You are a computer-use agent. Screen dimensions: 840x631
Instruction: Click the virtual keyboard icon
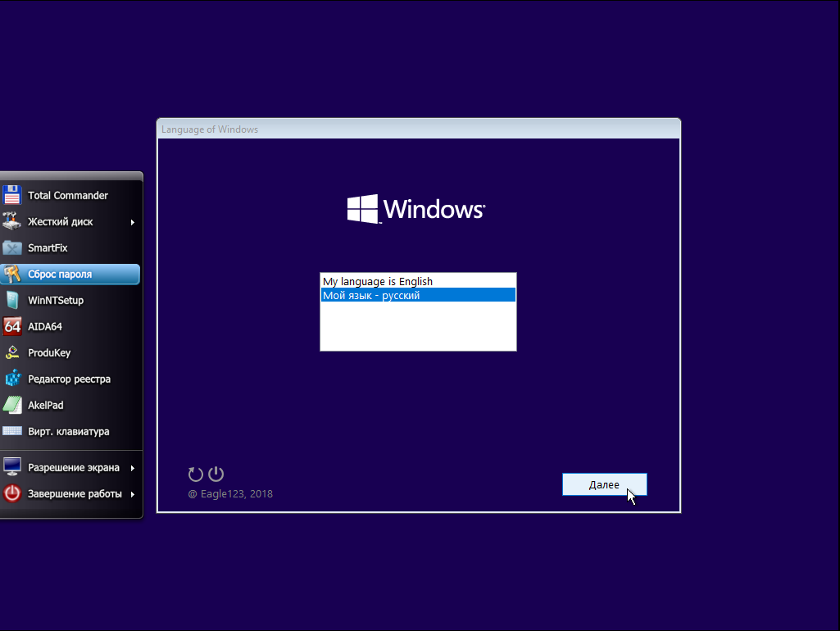11,431
